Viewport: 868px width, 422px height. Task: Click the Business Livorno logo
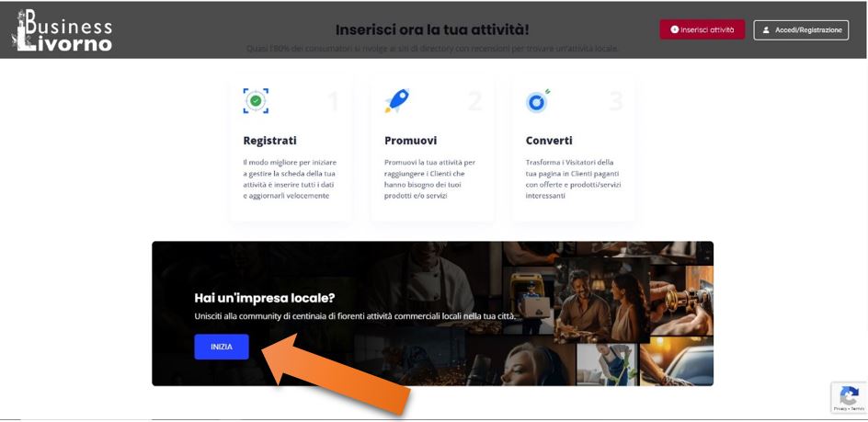62,30
